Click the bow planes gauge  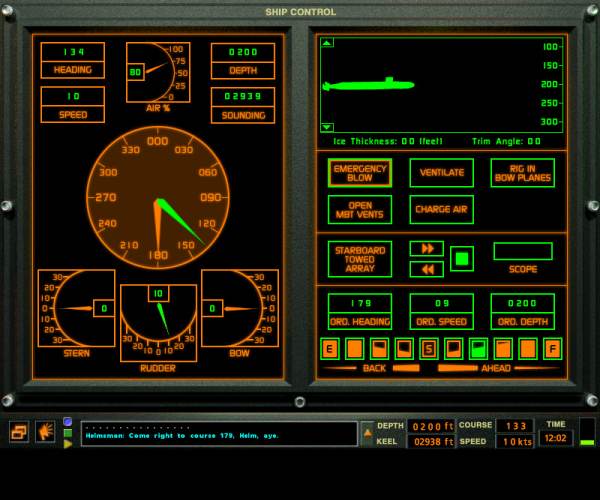[x=240, y=308]
